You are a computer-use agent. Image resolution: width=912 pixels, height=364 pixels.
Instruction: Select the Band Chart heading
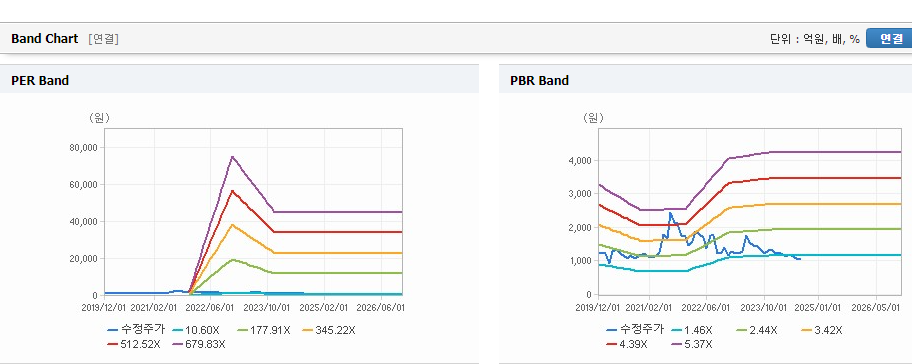pyautogui.click(x=44, y=38)
